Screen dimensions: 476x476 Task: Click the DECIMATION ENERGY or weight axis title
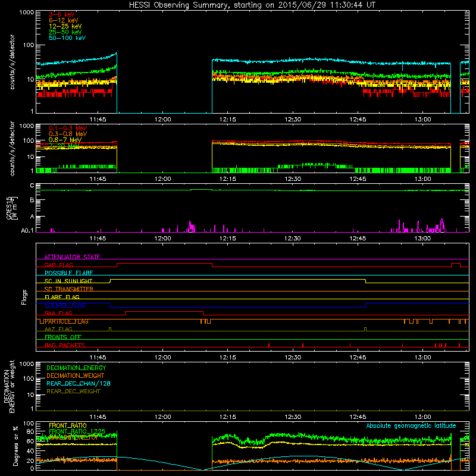(9, 386)
